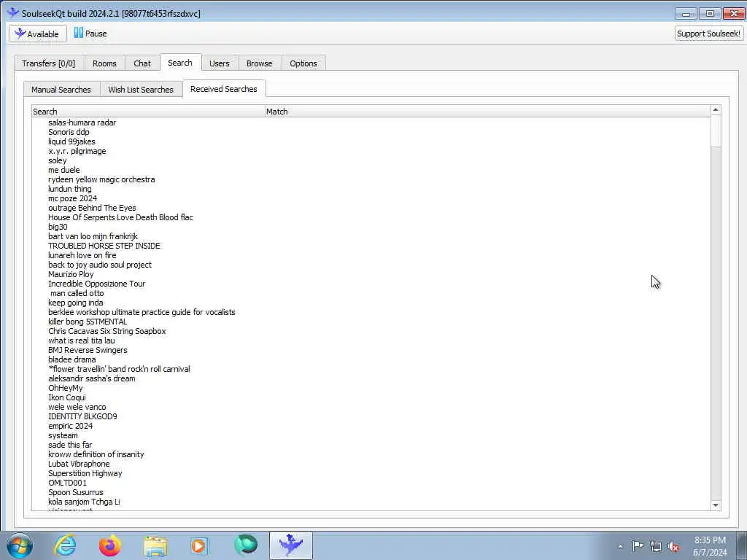Open the Rooms tab
This screenshot has width=747, height=560.
point(104,63)
